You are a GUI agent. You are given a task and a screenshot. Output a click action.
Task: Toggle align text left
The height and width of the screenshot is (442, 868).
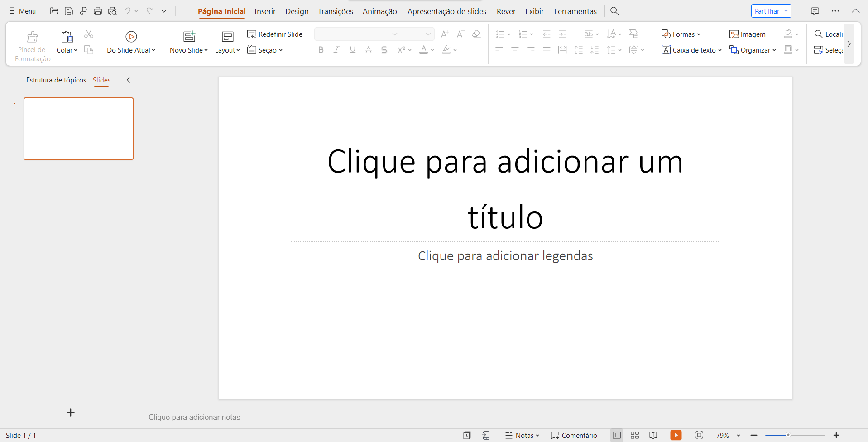499,50
